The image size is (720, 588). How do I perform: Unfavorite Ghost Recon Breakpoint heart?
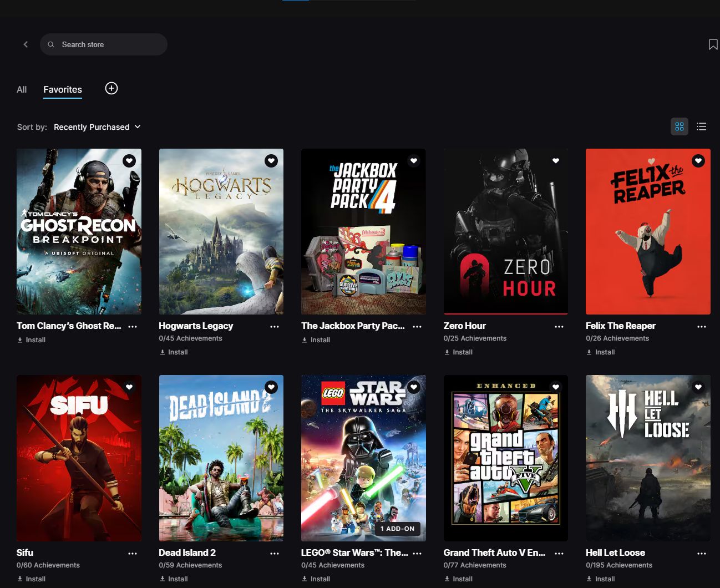point(129,161)
